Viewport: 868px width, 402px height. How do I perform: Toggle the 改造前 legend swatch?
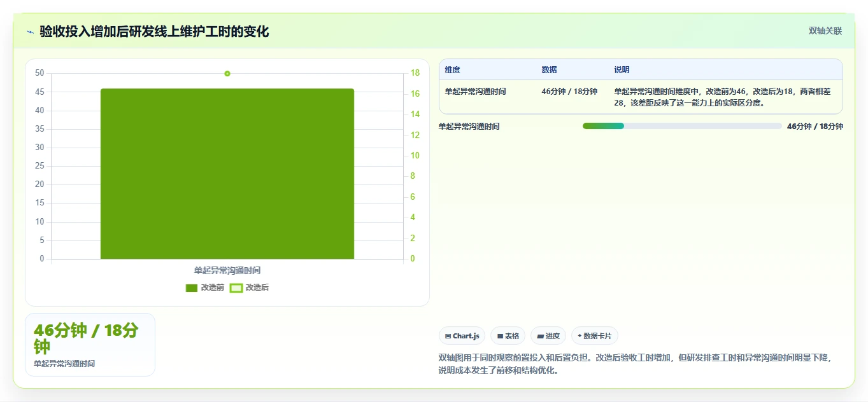[192, 288]
